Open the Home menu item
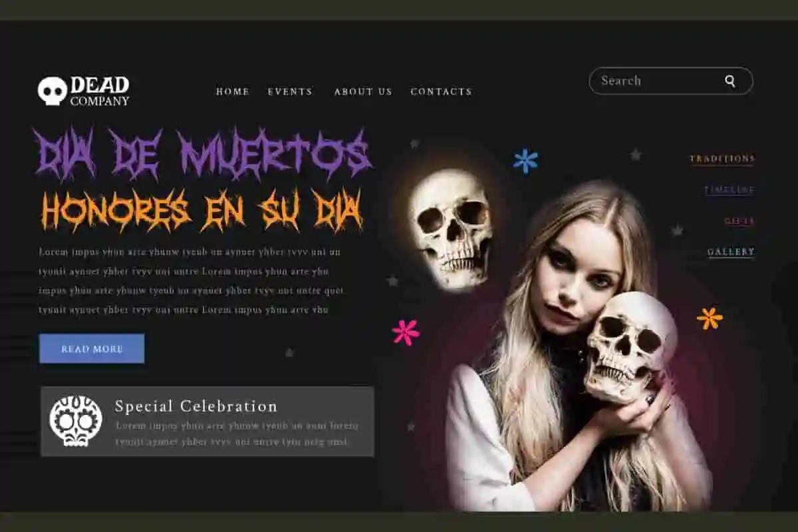The height and width of the screenshot is (532, 798). (233, 92)
